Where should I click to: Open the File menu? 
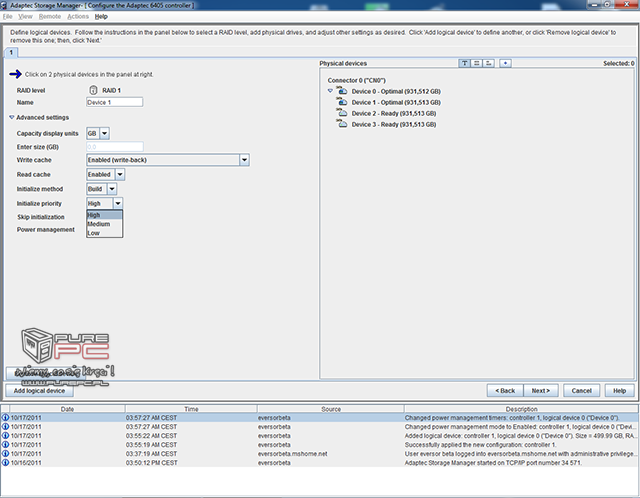[x=7, y=16]
